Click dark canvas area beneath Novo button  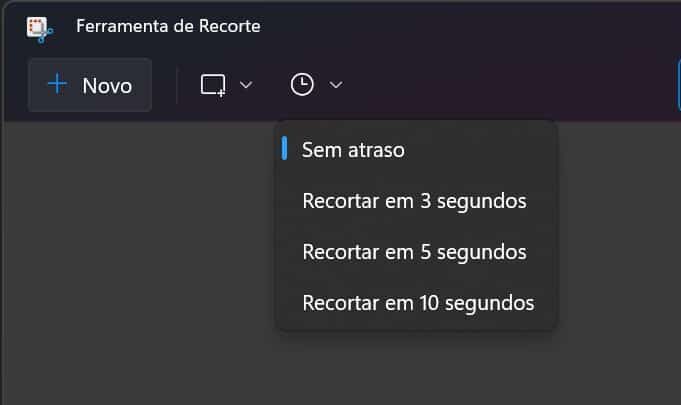[x=90, y=250]
